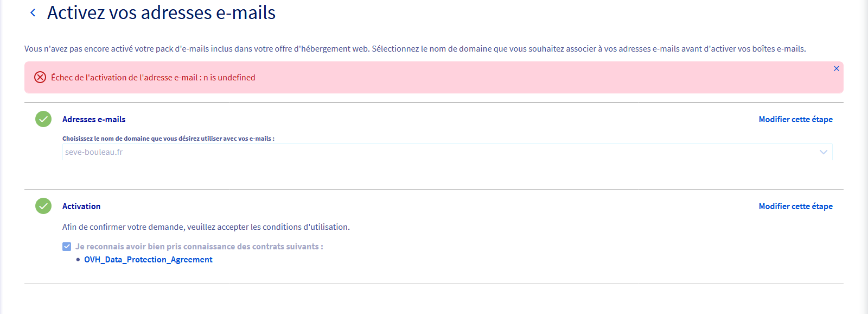This screenshot has width=868, height=314.
Task: Go back using the left chevron arrow
Action: (x=33, y=12)
